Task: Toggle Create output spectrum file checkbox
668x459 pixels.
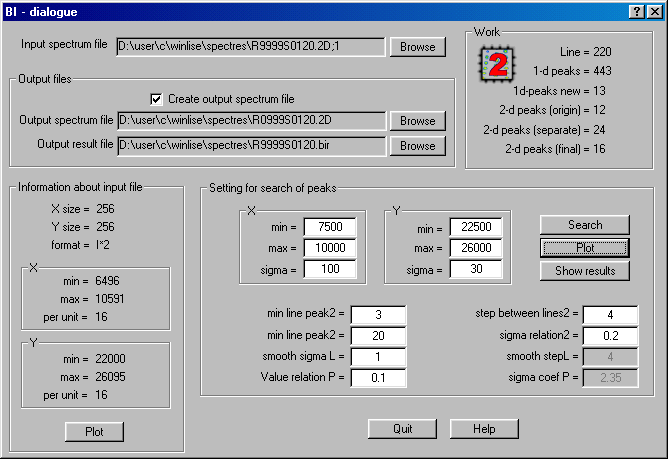Action: 156,99
